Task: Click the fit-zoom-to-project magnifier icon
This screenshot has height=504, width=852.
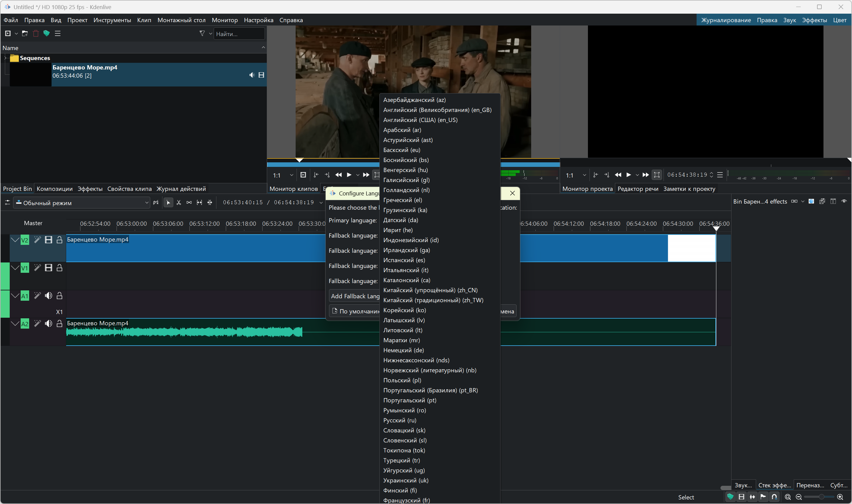Action: pos(788,497)
